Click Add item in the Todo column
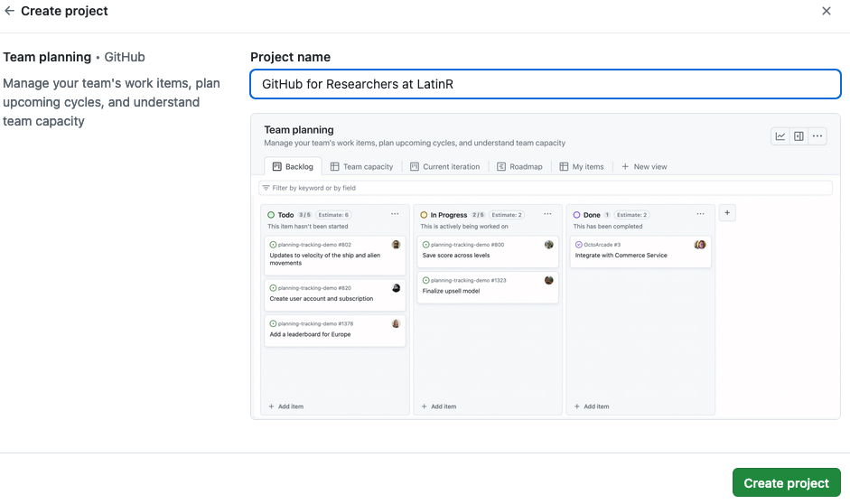 (286, 406)
